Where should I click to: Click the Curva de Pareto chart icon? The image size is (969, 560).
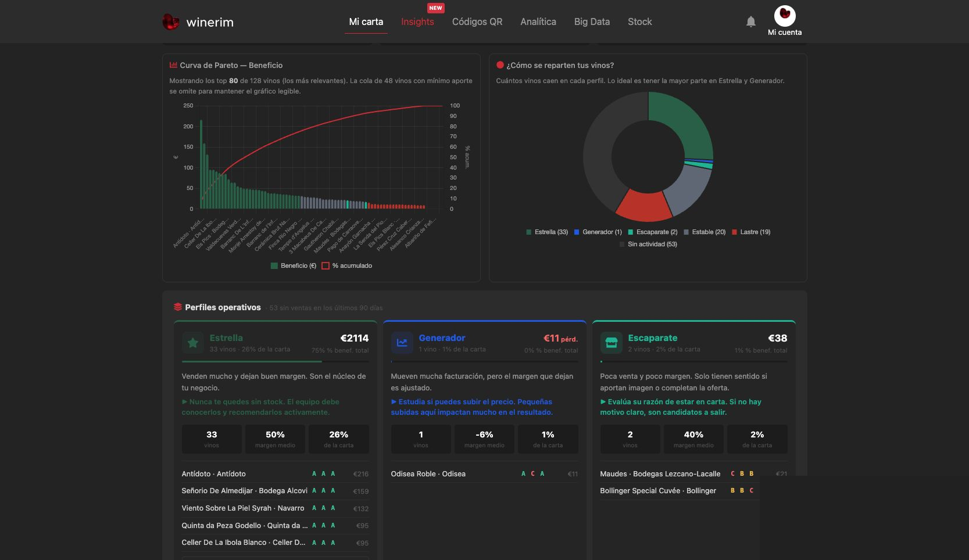[x=173, y=65]
